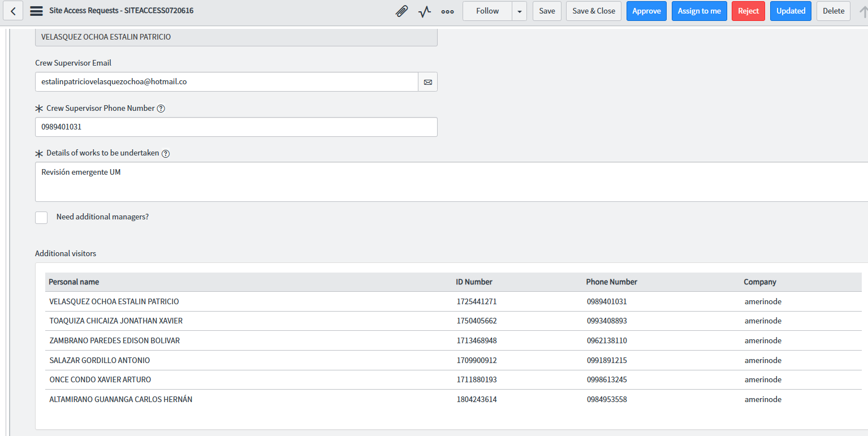Screen dimensions: 868x436
Task: Click phone number 0984953558
Action: click(x=607, y=400)
